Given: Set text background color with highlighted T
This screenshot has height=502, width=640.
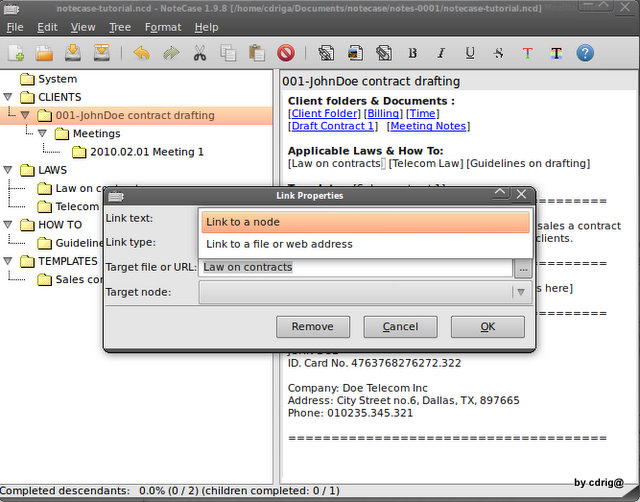Looking at the screenshot, I should point(556,53).
